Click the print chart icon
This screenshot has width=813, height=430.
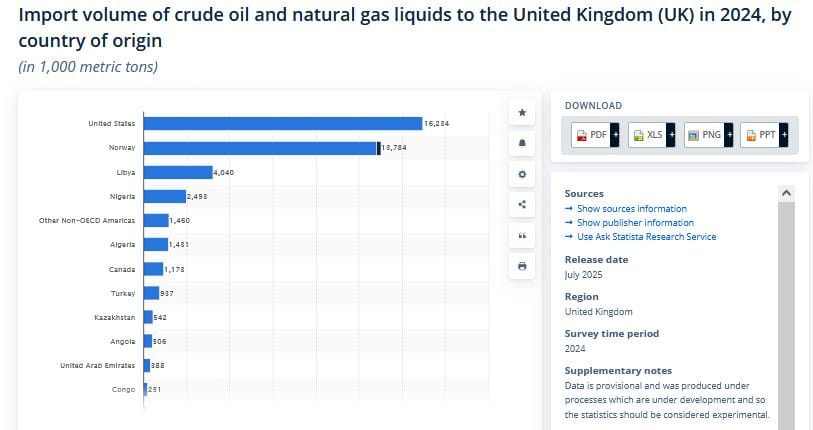[x=522, y=266]
